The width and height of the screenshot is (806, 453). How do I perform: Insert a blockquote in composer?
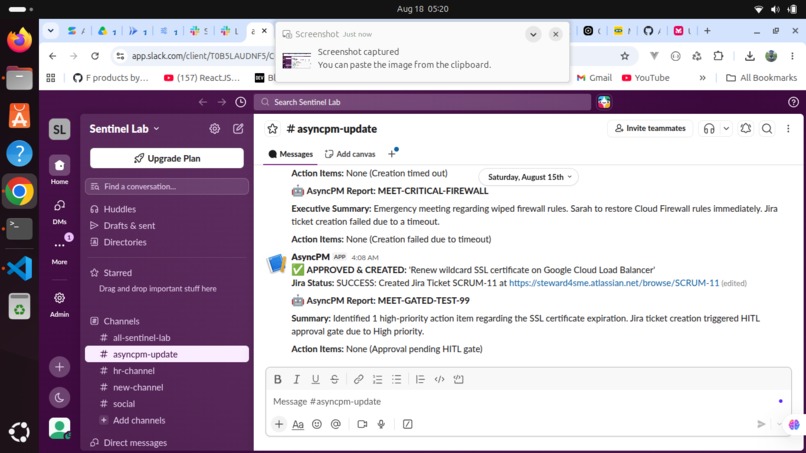pyautogui.click(x=420, y=379)
